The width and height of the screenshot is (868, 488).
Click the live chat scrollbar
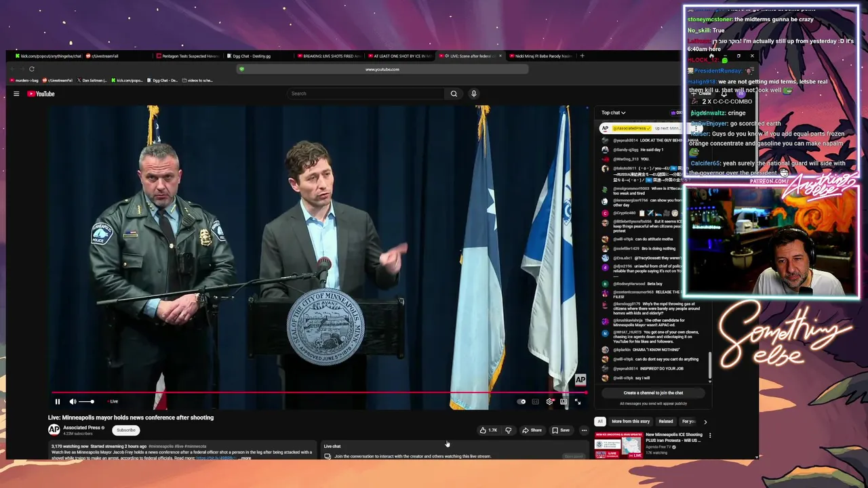710,366
